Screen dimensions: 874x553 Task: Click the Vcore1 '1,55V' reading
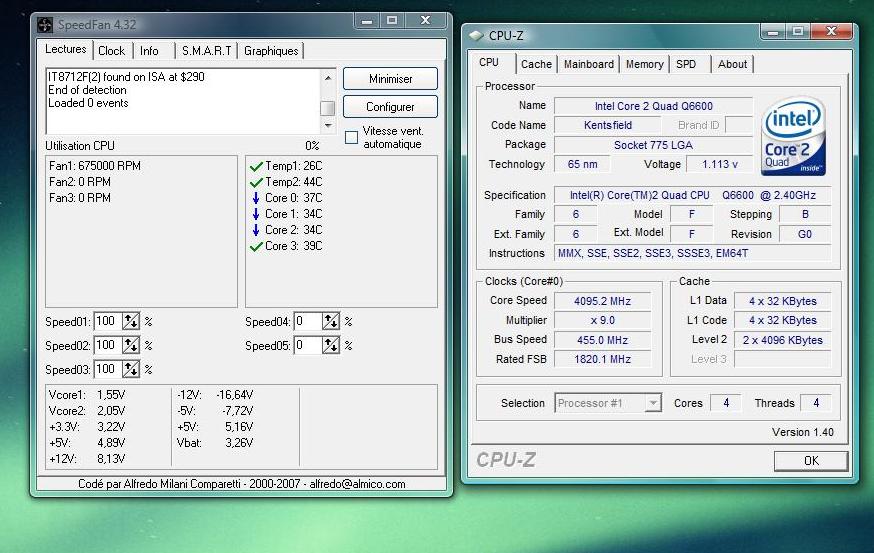[x=111, y=395]
